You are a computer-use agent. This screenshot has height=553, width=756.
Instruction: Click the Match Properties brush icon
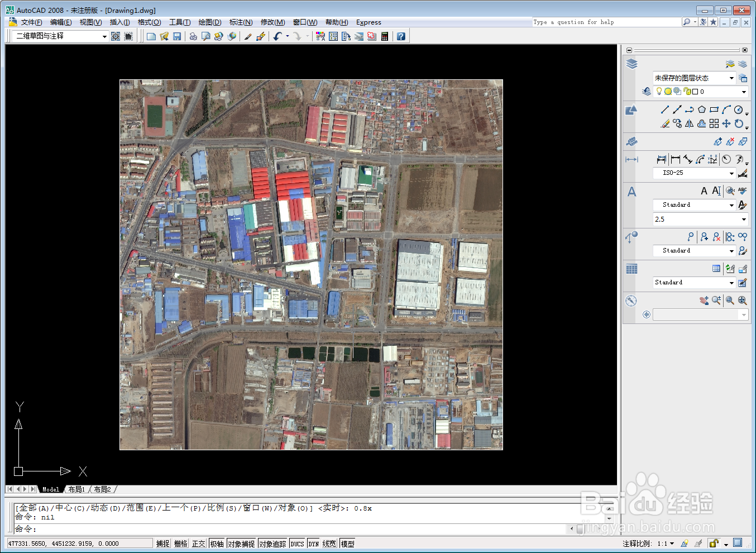tap(248, 36)
